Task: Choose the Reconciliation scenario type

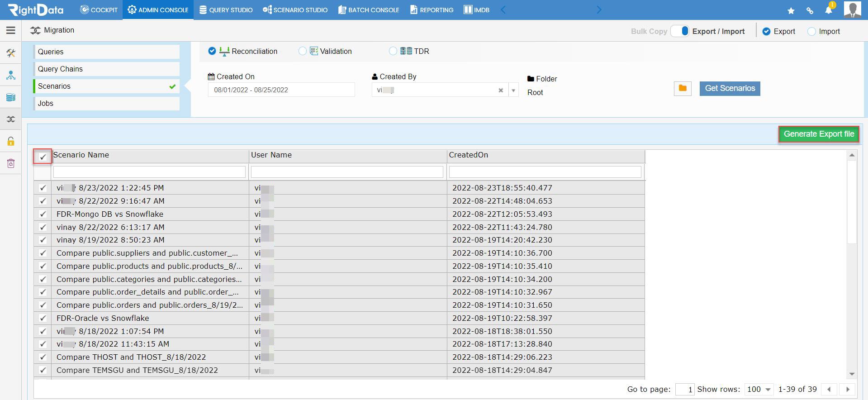Action: click(212, 51)
